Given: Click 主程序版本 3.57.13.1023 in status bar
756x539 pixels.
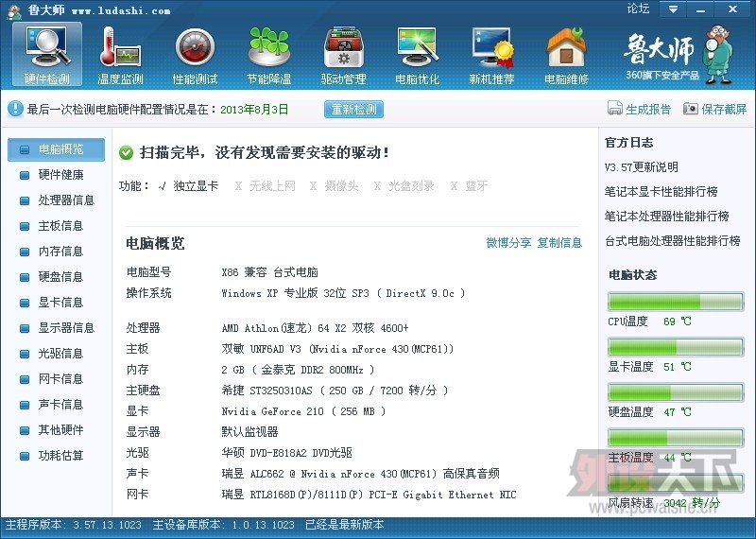Looking at the screenshot, I should click(x=74, y=525).
